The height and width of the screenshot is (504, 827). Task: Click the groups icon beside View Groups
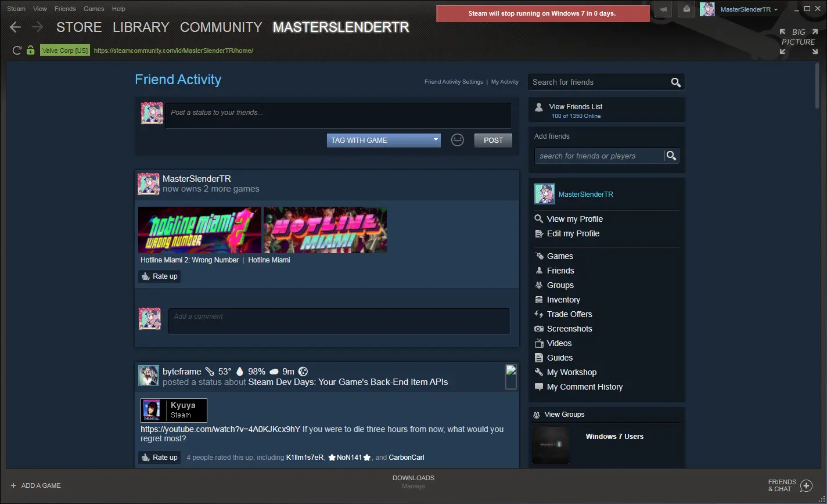(x=537, y=415)
